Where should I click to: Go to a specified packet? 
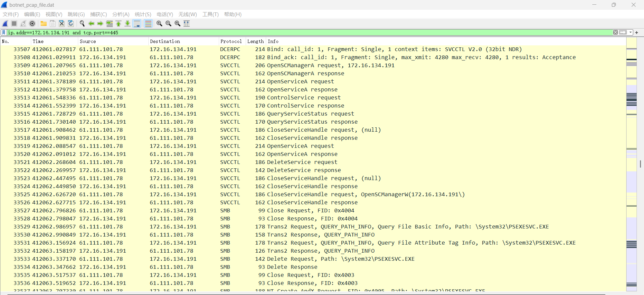click(x=109, y=24)
